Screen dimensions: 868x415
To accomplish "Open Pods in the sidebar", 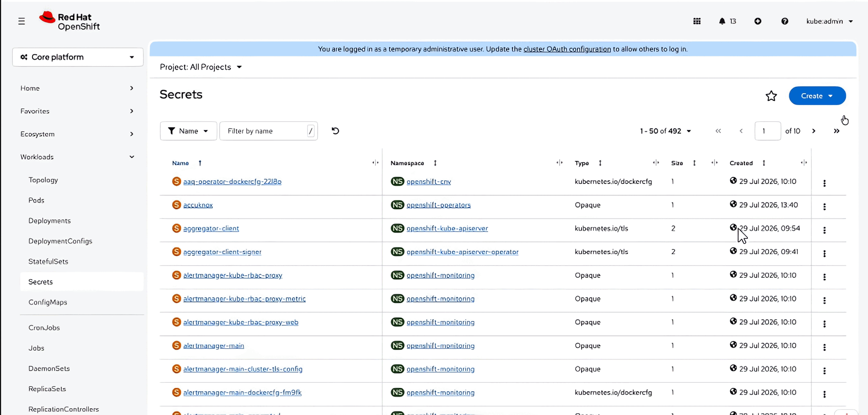I will [36, 200].
